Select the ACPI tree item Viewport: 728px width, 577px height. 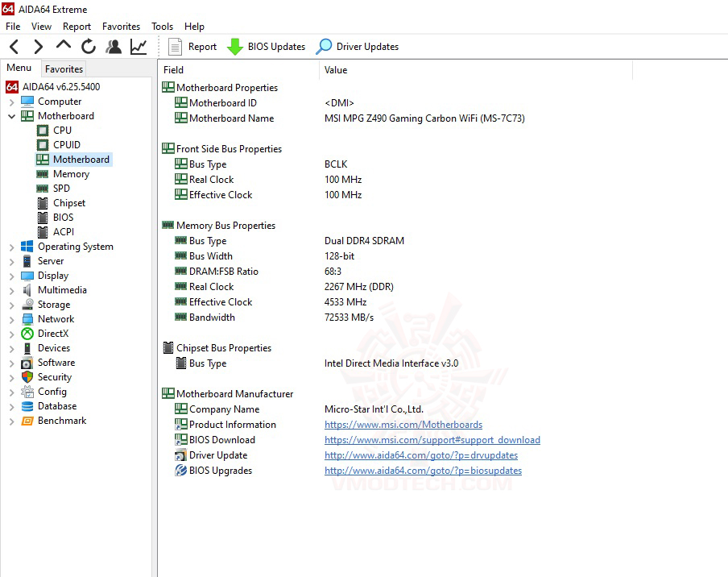[64, 232]
